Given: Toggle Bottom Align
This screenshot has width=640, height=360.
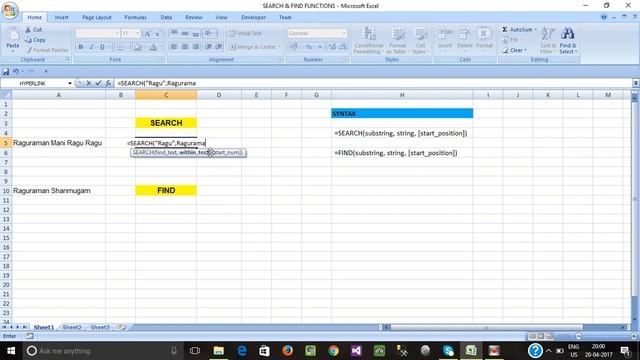Looking at the screenshot, I should coord(196,33).
